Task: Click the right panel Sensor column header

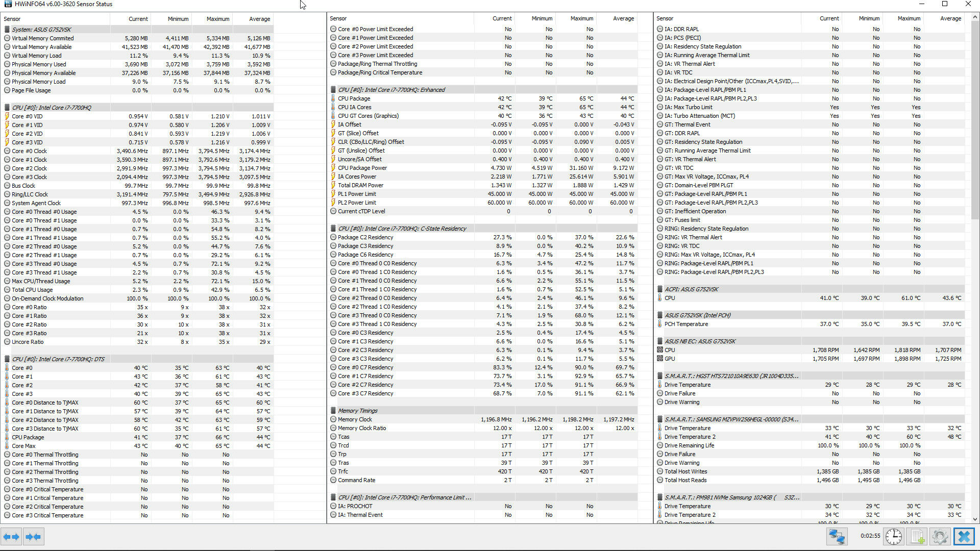Action: point(728,18)
